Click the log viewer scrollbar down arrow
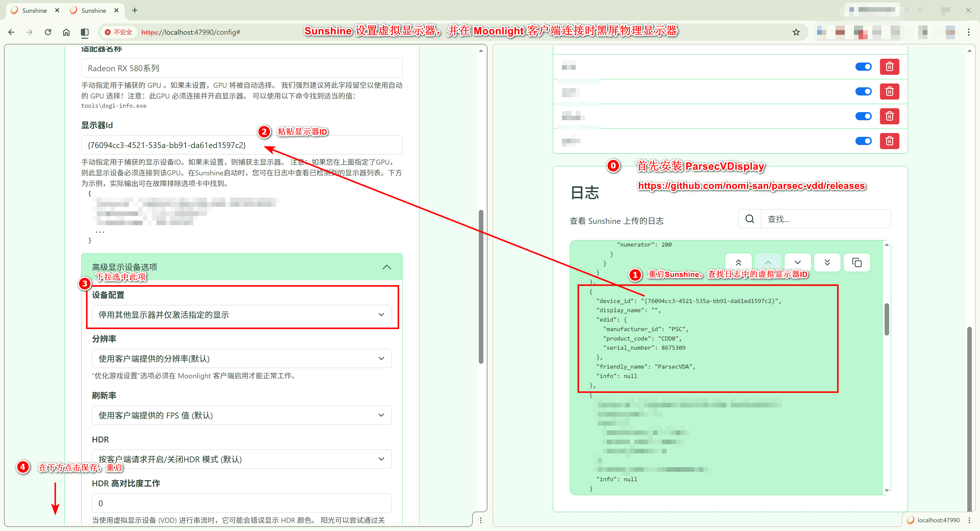The image size is (980, 531). coord(887,490)
